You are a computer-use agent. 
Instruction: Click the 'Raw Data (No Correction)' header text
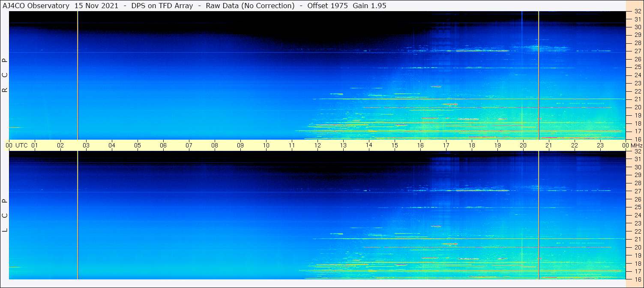(x=250, y=6)
